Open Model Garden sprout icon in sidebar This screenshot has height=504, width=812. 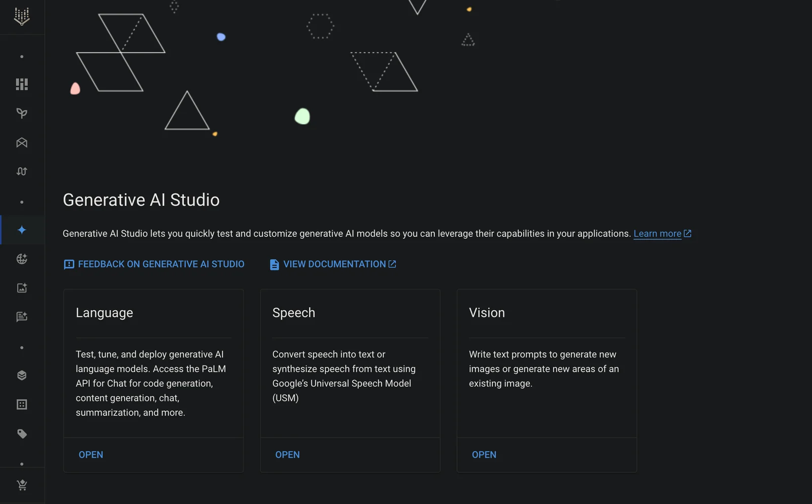click(x=22, y=113)
